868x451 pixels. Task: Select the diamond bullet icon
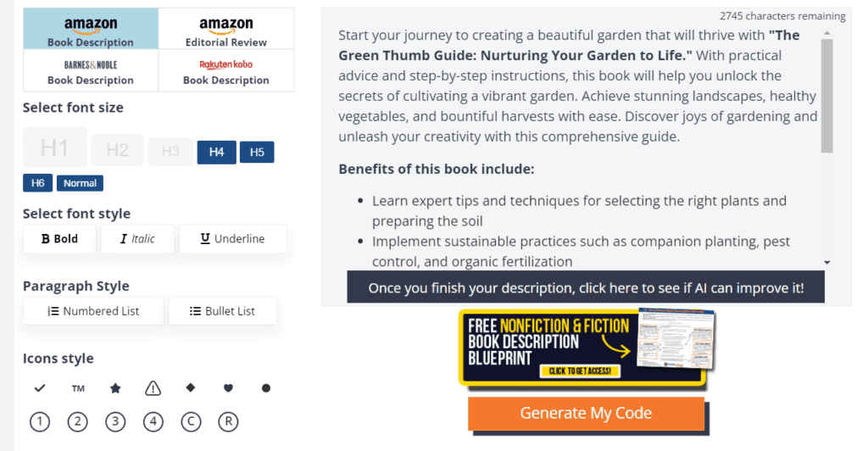pos(191,387)
